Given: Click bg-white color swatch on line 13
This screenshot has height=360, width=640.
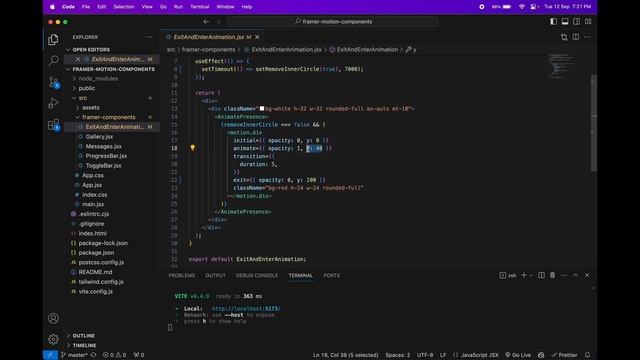Looking at the screenshot, I should tap(262, 109).
